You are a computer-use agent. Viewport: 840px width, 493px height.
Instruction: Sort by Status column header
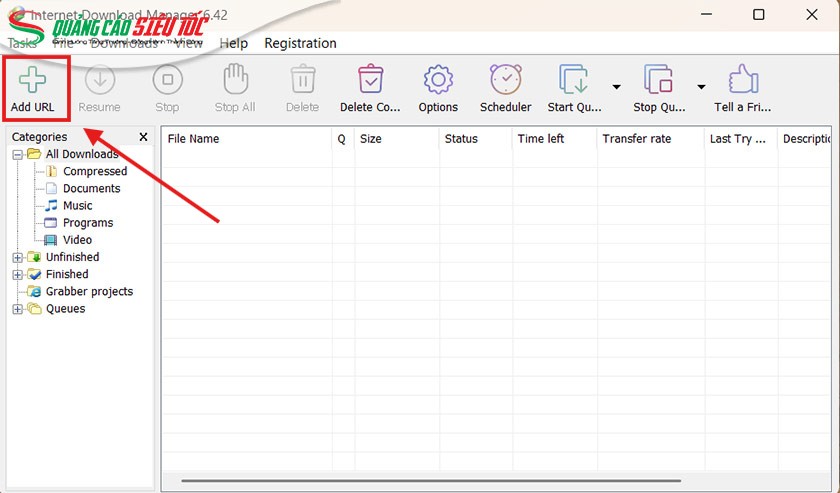click(x=476, y=139)
